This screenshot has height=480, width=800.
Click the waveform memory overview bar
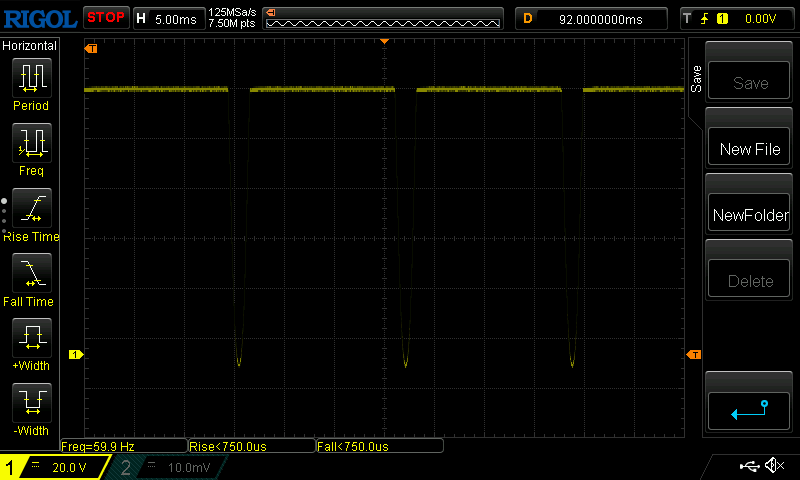(x=383, y=19)
